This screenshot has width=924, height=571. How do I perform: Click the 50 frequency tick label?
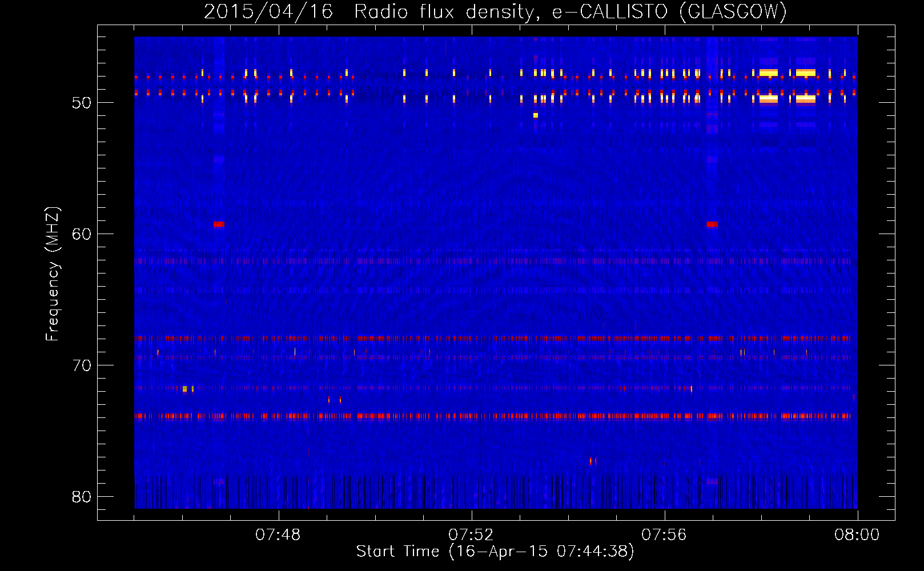[x=82, y=103]
